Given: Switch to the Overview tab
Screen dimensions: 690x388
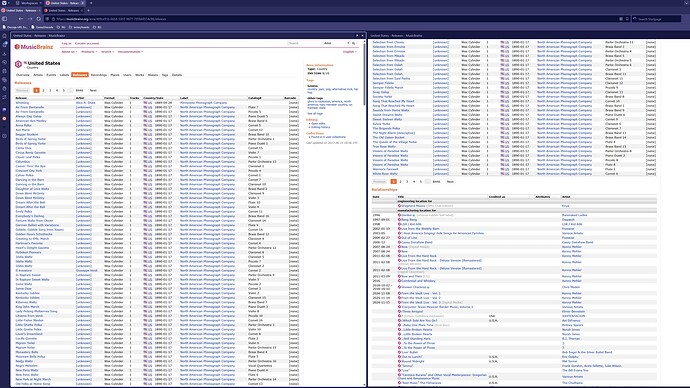Looking at the screenshot, I should click(23, 75).
